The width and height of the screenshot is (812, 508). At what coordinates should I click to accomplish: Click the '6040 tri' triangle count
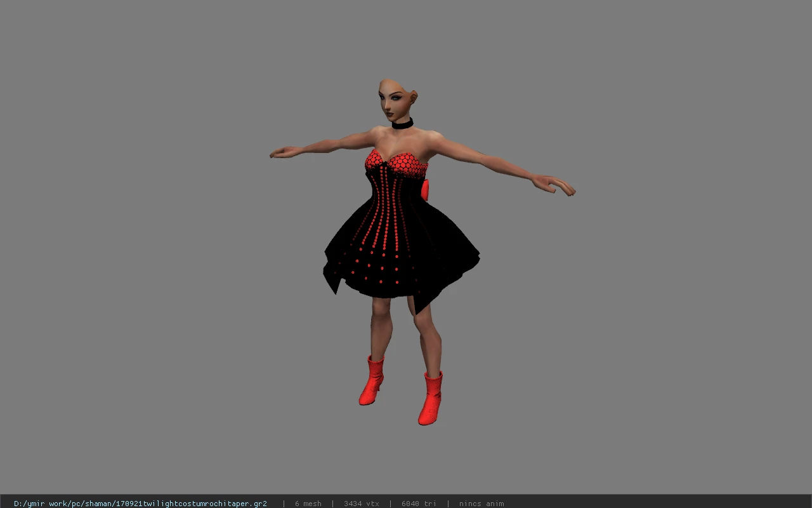(x=419, y=504)
